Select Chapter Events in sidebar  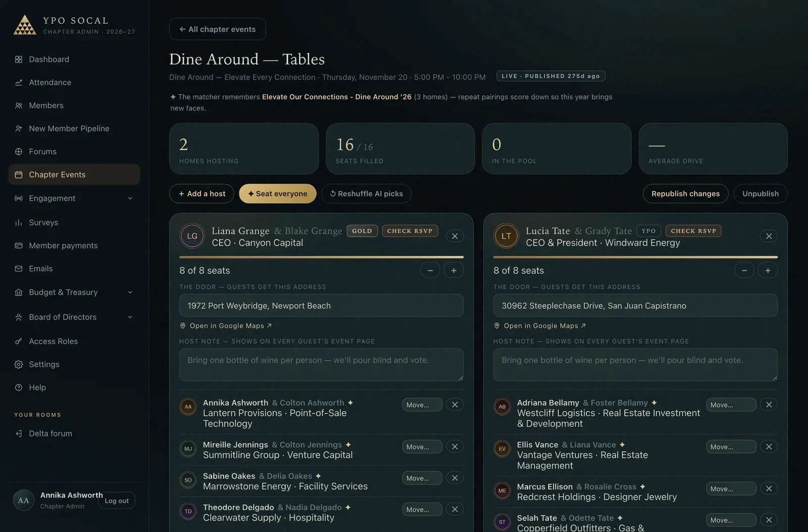click(x=74, y=175)
